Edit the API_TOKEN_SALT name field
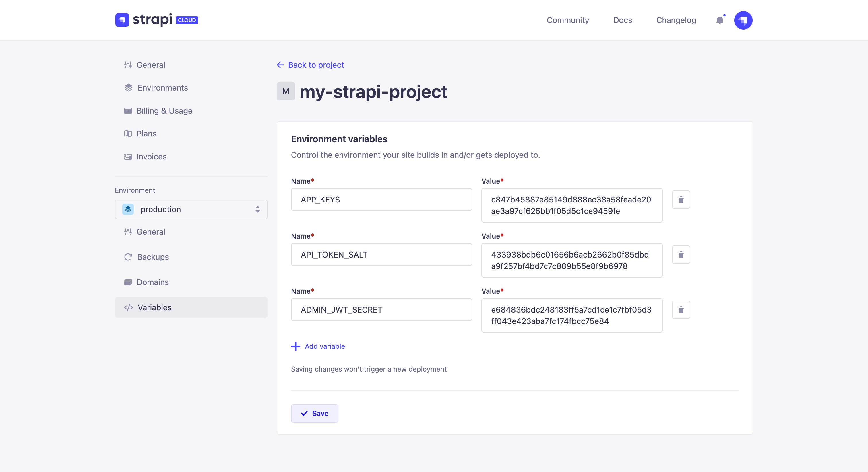Image resolution: width=868 pixels, height=472 pixels. [x=381, y=255]
